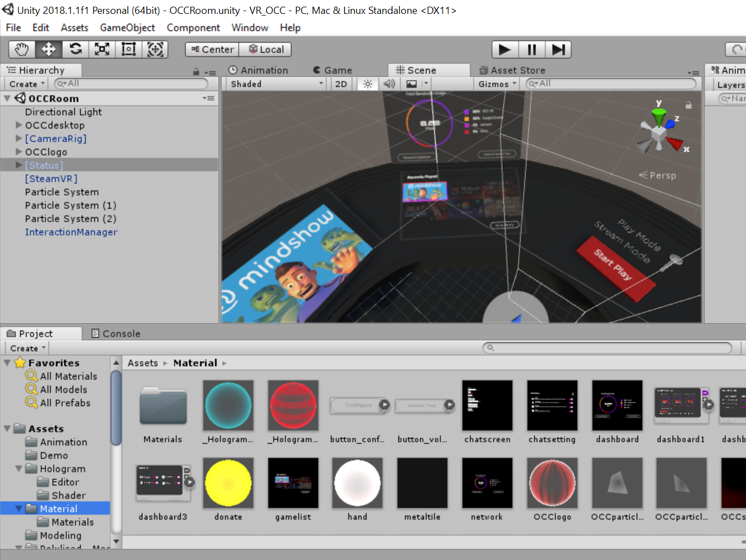Select the Move tool
746x560 pixels.
coord(49,49)
